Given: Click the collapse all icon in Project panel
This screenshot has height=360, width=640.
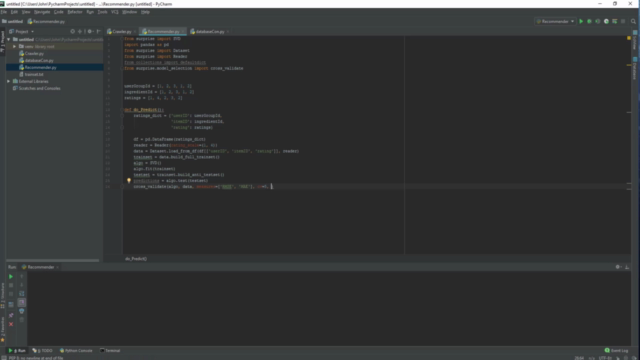Looking at the screenshot, I should 80,31.
